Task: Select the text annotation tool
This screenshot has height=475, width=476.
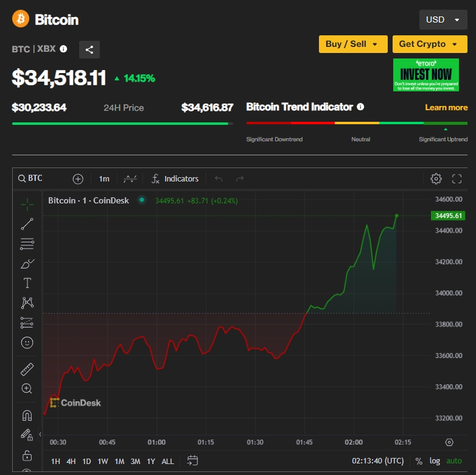Action: coord(27,283)
